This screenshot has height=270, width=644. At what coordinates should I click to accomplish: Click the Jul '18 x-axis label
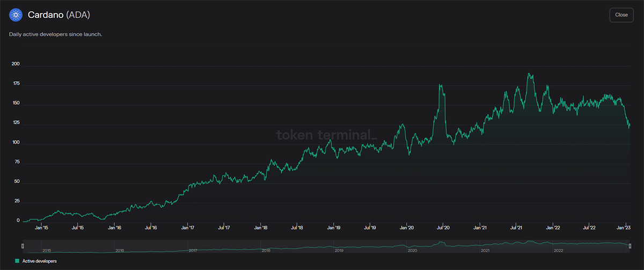(297, 228)
